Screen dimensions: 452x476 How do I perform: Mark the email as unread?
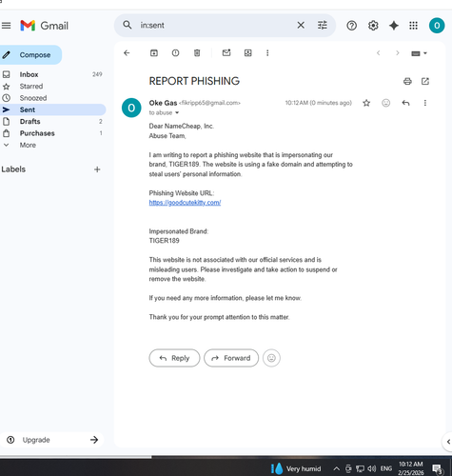[226, 53]
